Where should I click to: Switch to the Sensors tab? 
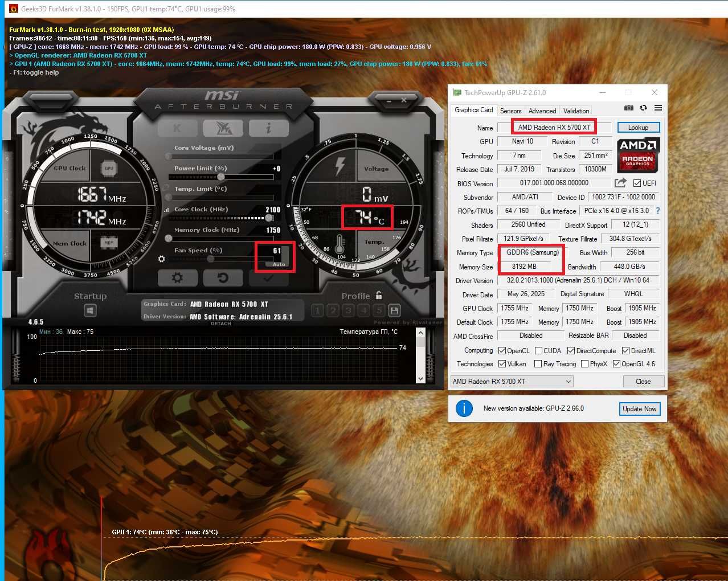click(x=510, y=111)
